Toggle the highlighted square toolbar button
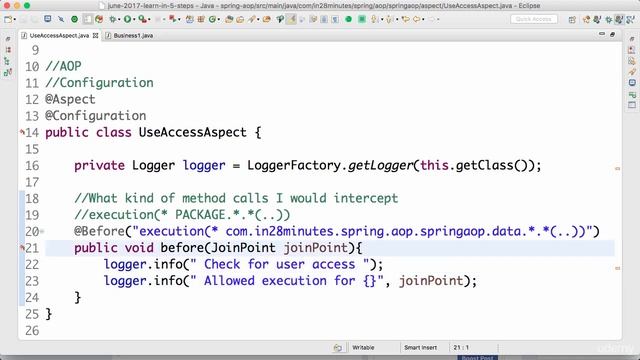Viewport: 640px width, 360px height. point(87,19)
